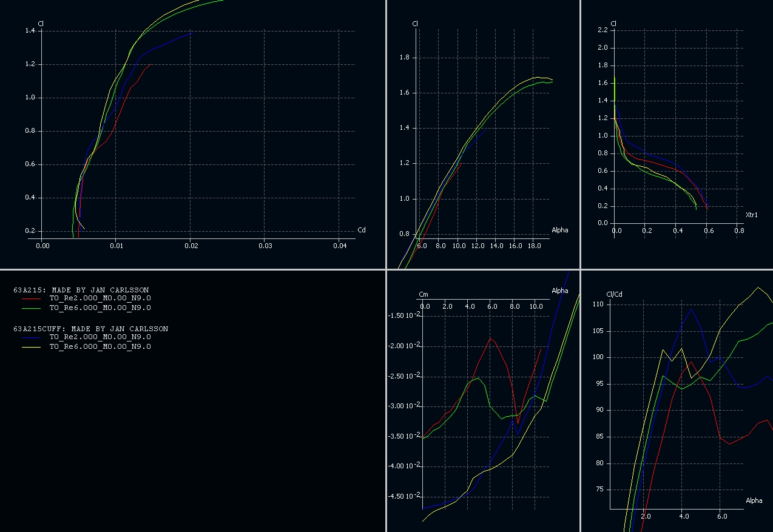The image size is (773, 532).
Task: Click the Cd axis label on the polar graph
Action: coord(362,230)
